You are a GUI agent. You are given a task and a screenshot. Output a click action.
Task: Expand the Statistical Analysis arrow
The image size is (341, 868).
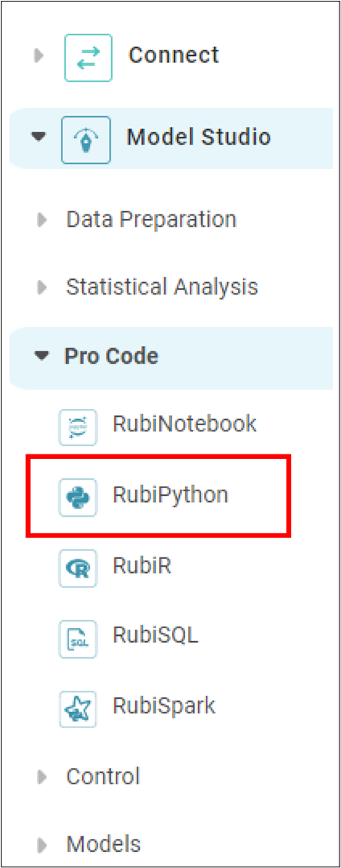(42, 288)
